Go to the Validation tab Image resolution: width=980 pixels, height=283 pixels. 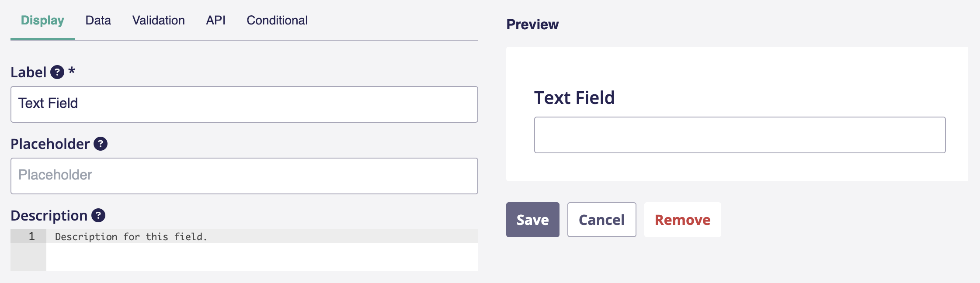click(158, 21)
